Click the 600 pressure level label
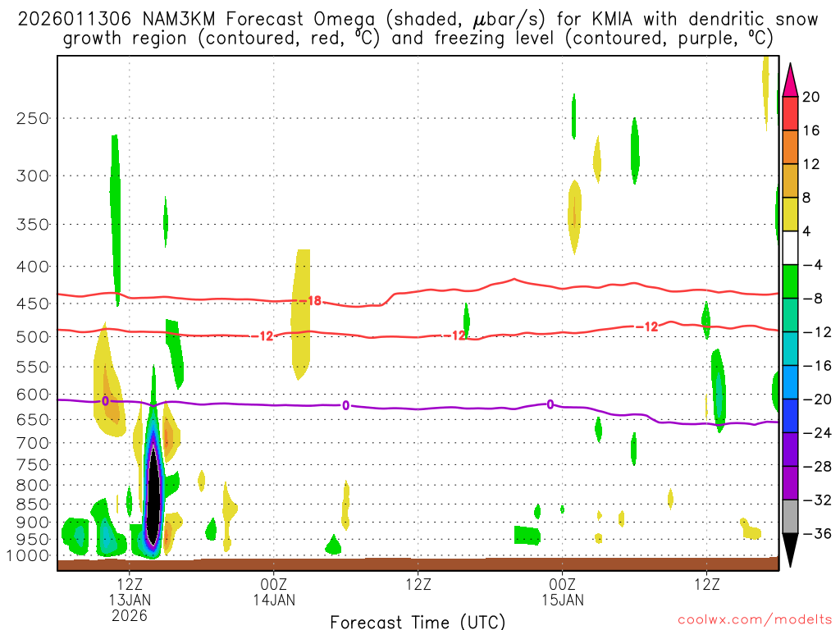 [33, 395]
